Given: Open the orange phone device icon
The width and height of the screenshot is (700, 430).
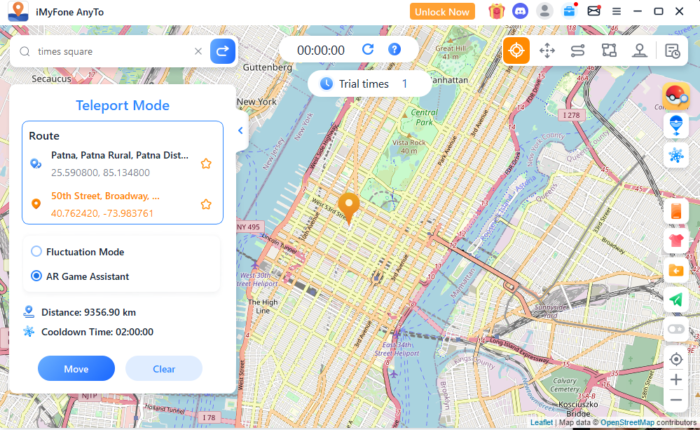Looking at the screenshot, I should pyautogui.click(x=676, y=211).
